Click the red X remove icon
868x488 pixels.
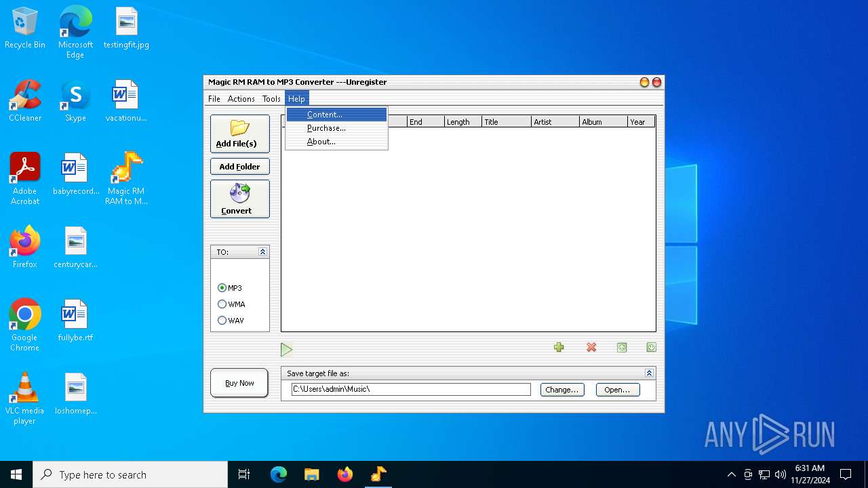tap(591, 347)
